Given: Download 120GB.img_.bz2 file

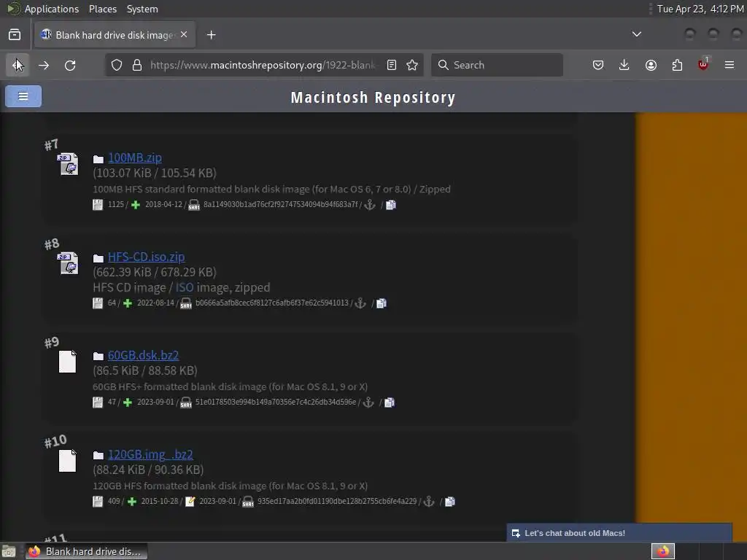Looking at the screenshot, I should 150,454.
